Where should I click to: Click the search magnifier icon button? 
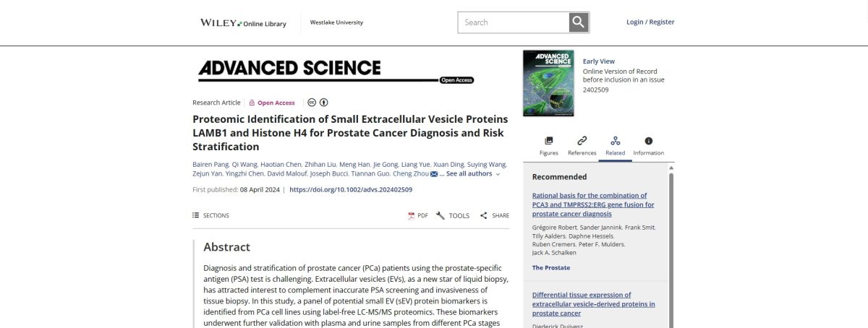(x=578, y=22)
